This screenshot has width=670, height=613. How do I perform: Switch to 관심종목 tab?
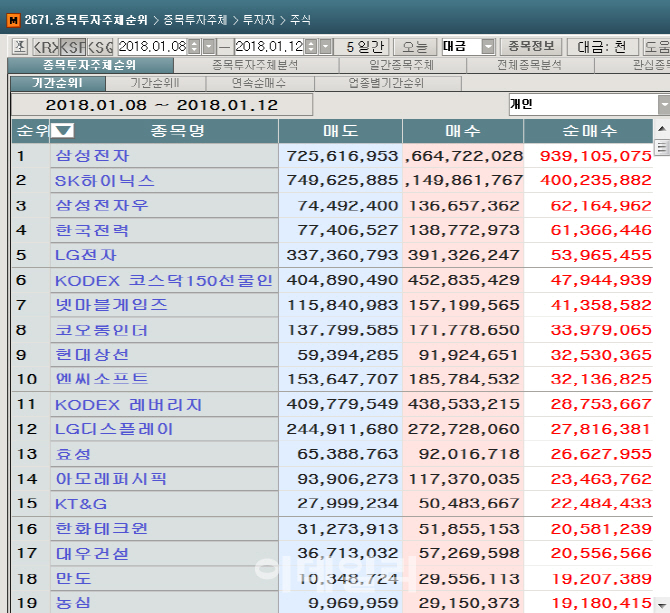(632, 65)
